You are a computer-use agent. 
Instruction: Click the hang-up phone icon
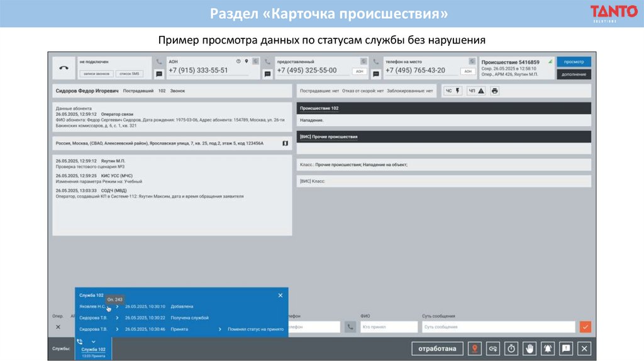tap(64, 68)
